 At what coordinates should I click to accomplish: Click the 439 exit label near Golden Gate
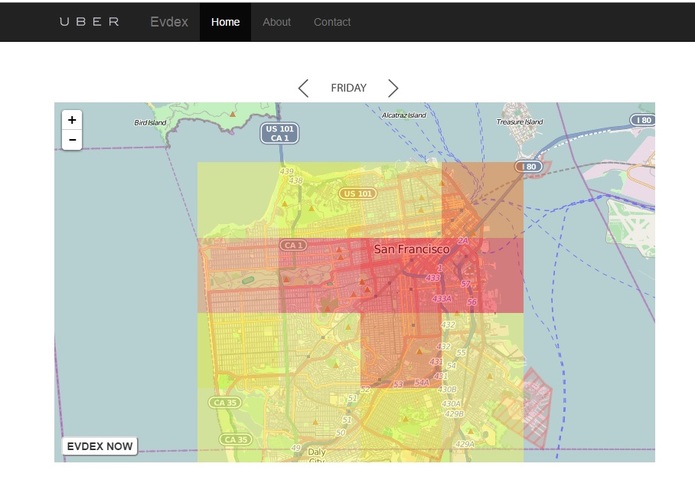286,171
